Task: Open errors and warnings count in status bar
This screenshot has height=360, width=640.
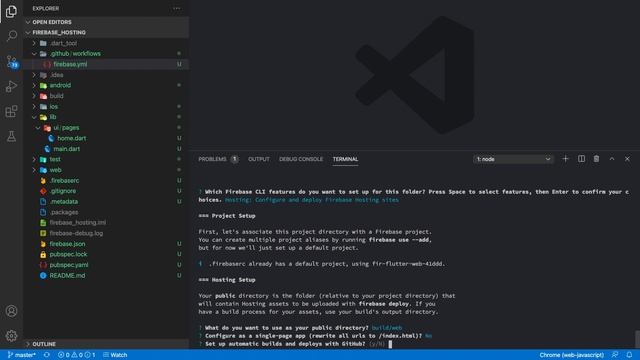Action: click(76, 355)
